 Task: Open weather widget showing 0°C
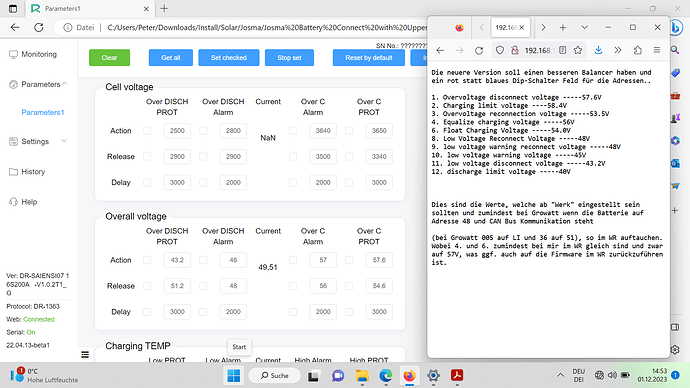point(44,375)
